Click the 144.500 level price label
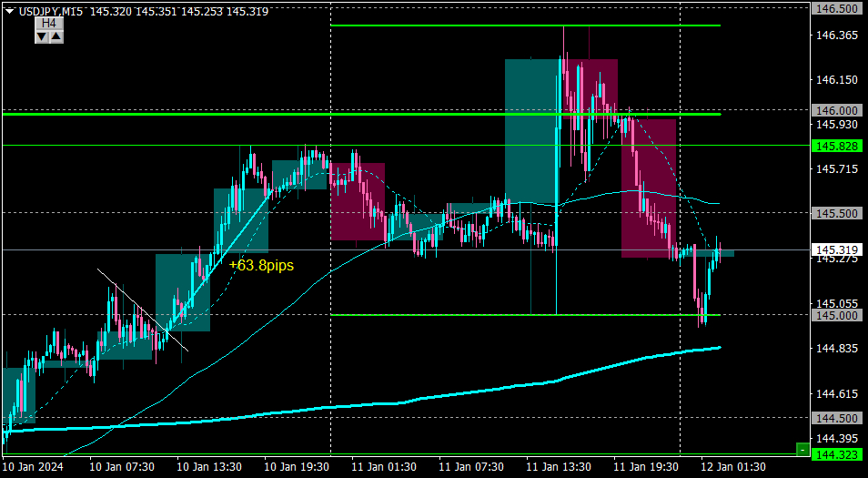 coord(837,418)
